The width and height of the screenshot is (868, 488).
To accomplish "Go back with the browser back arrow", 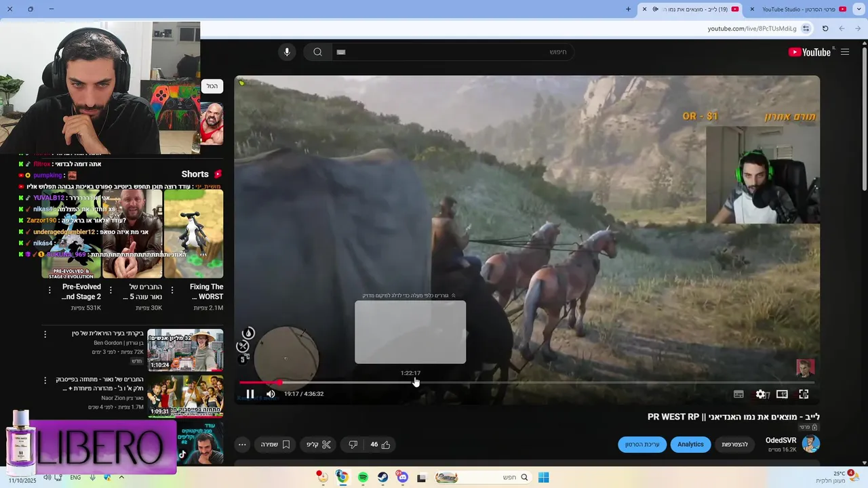I will point(858,28).
